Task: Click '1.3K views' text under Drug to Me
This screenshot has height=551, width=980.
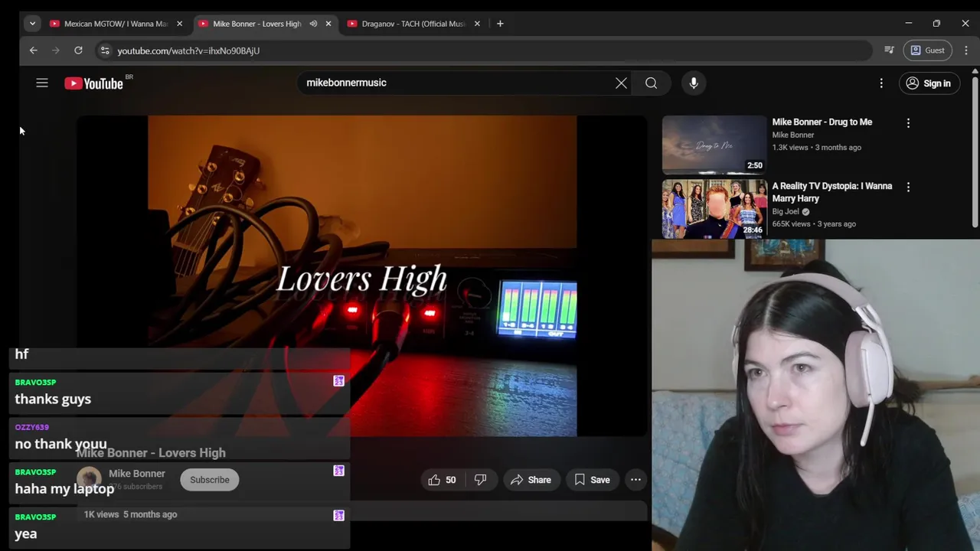Action: (x=790, y=148)
